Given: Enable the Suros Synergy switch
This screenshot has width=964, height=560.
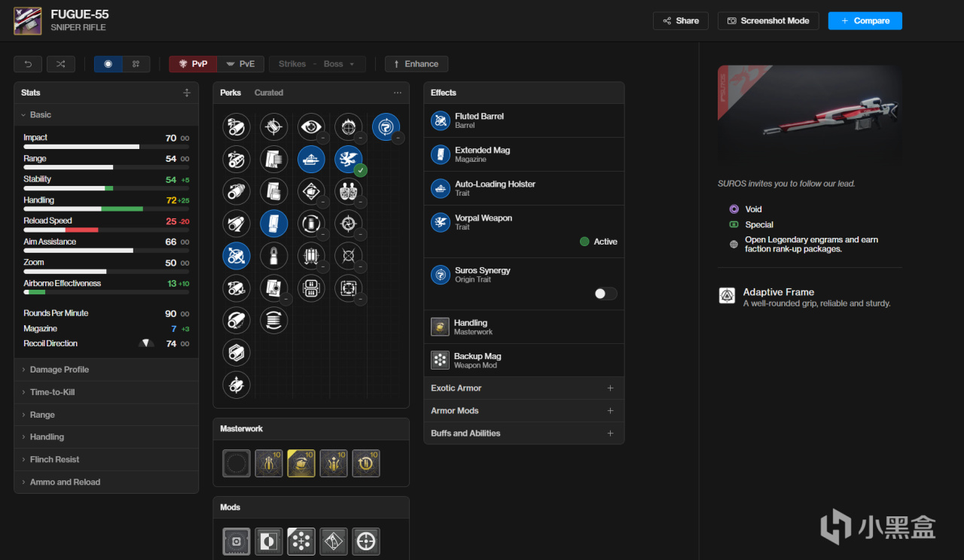Looking at the screenshot, I should coord(606,294).
